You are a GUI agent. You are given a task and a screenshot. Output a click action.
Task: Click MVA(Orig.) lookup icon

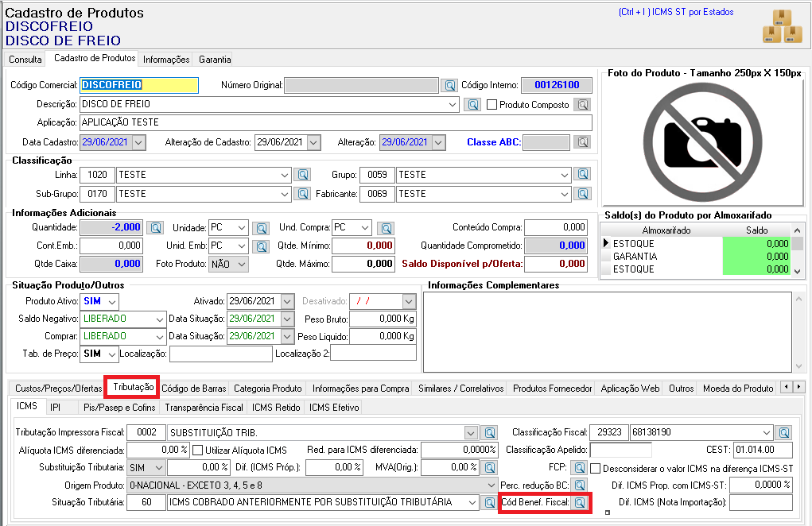pos(489,467)
